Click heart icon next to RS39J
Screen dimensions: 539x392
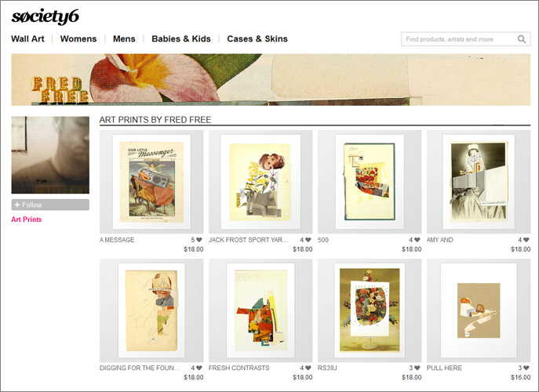(417, 368)
